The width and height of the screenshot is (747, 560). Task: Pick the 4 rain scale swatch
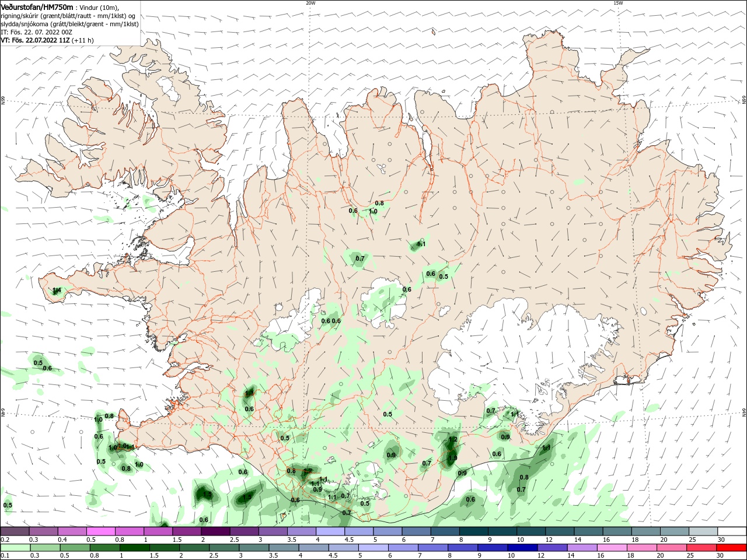(313, 548)
